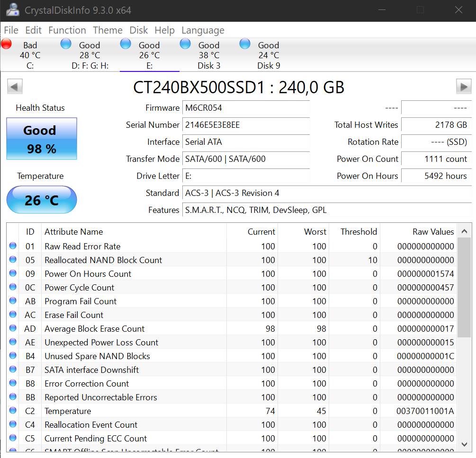Select the Average Block Erase Count row name
Image resolution: width=476 pixels, height=458 pixels.
94,328
